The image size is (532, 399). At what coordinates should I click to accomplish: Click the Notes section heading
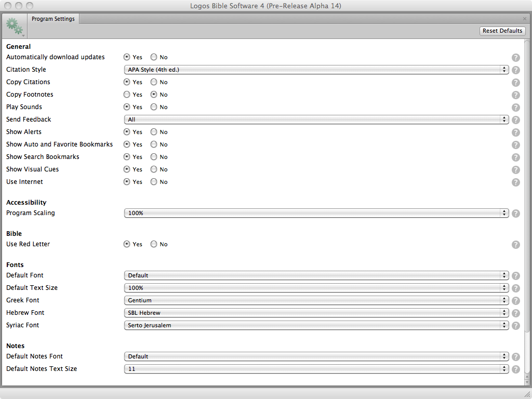coord(15,346)
